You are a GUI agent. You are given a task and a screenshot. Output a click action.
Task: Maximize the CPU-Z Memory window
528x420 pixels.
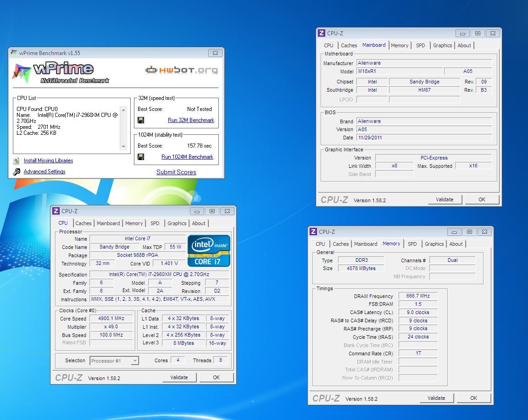tap(469, 232)
